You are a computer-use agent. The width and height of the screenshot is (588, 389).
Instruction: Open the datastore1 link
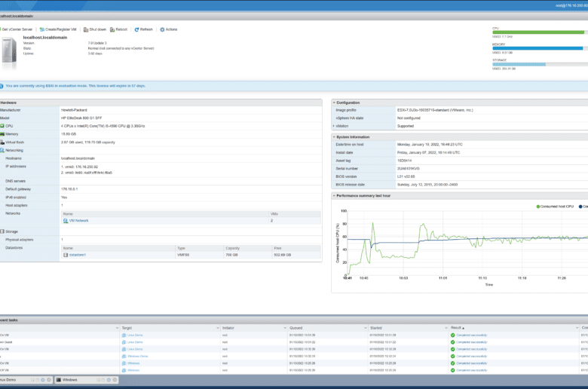tap(78, 255)
